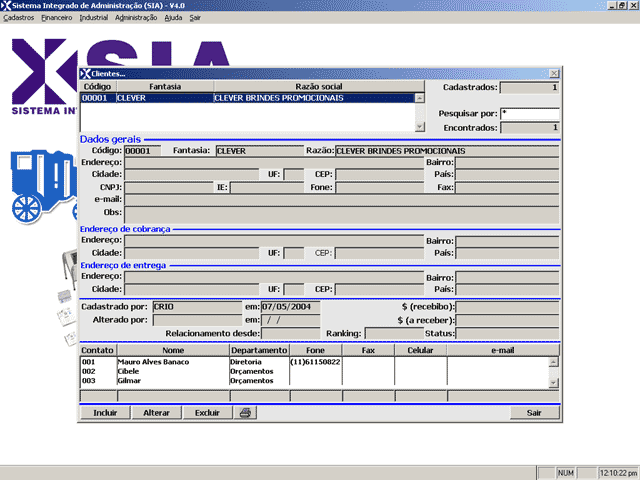This screenshot has width=640, height=480.
Task: Select the CLEVER client row
Action: coord(245,98)
